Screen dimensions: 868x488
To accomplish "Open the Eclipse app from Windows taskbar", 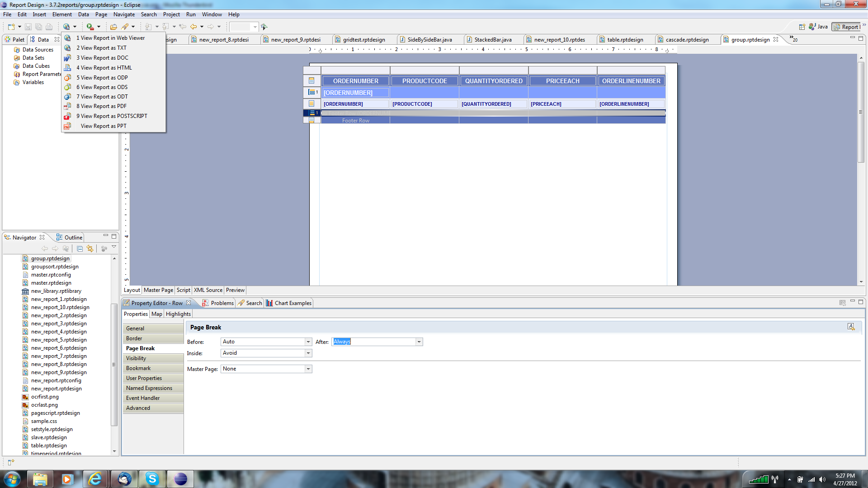I will (x=180, y=479).
